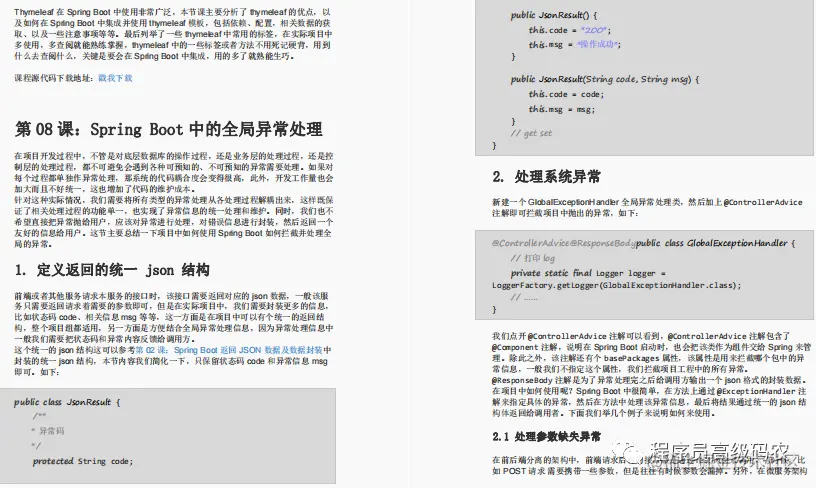Screen dimensions: 816x488
Task: Click the code line this.code = code;
Action: click(x=566, y=94)
